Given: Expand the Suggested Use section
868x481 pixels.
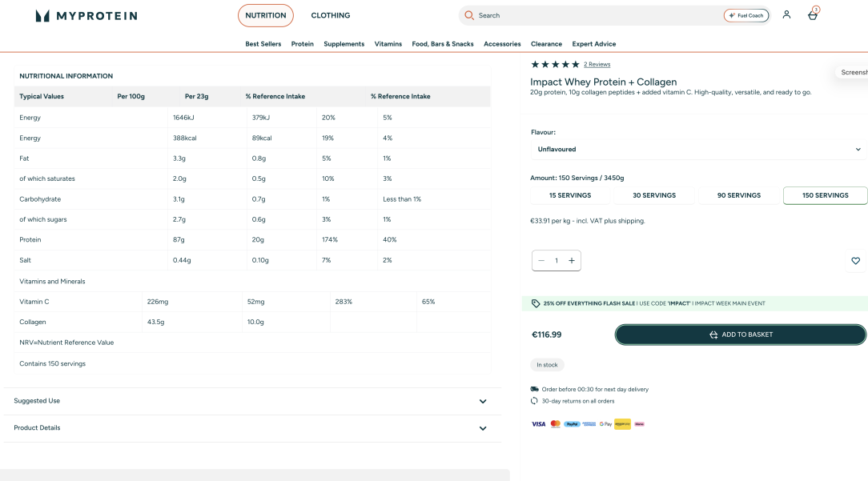Looking at the screenshot, I should pyautogui.click(x=252, y=401).
